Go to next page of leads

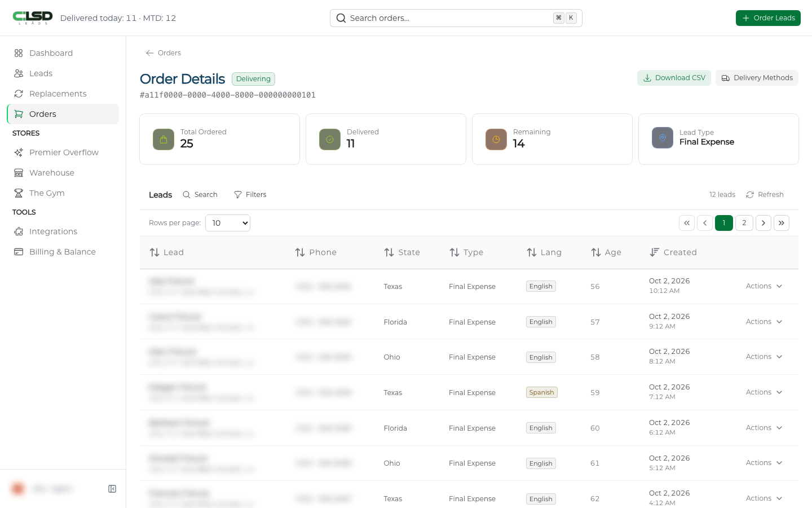pyautogui.click(x=764, y=223)
